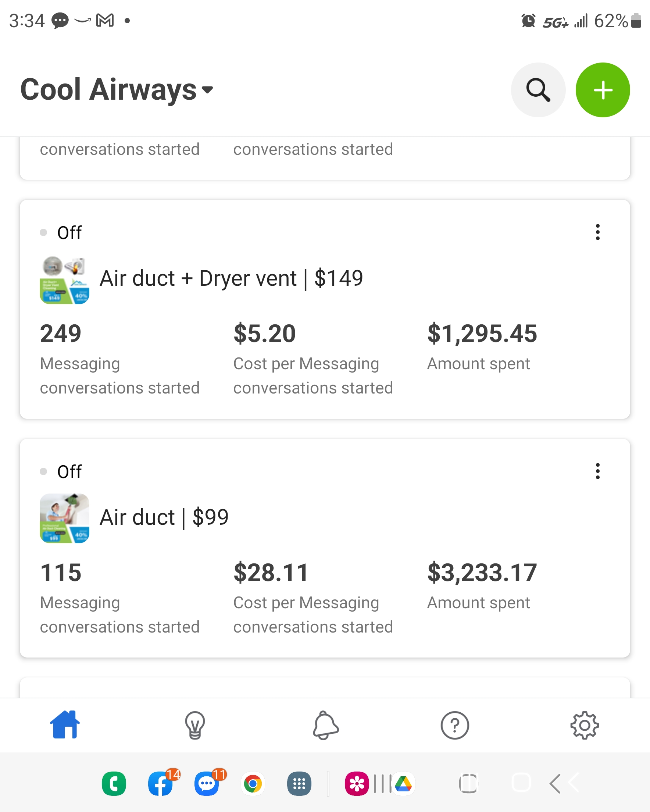Tap the green plus create button
Screen dimensions: 650x812
tap(603, 90)
